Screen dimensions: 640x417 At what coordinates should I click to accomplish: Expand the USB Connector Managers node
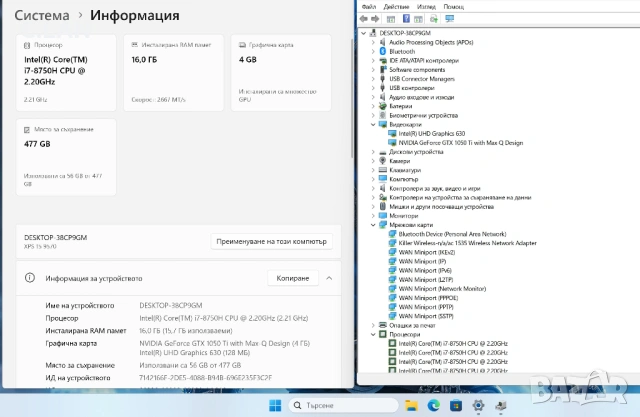(373, 79)
